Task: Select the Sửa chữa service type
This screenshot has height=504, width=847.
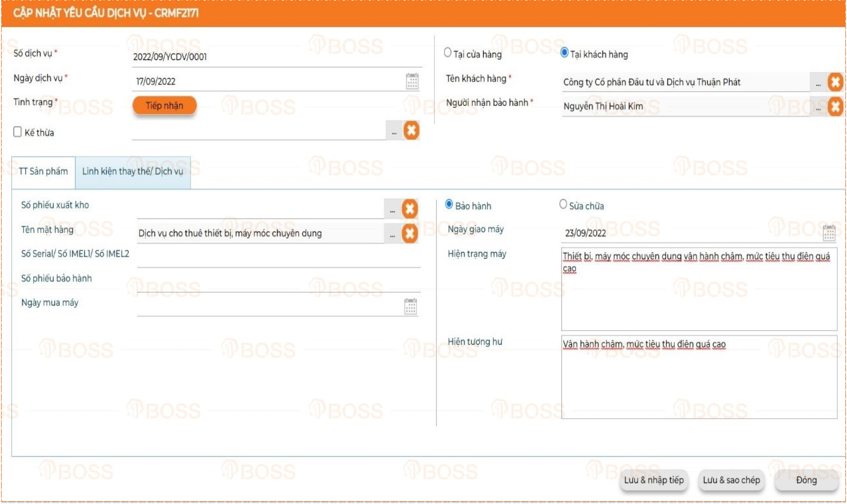Action: tap(563, 204)
